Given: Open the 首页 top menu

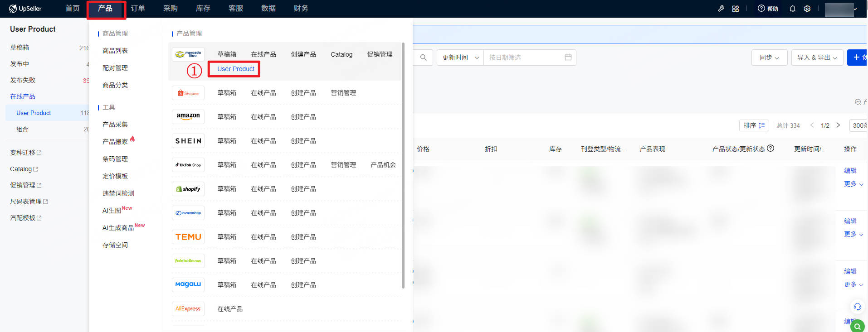Looking at the screenshot, I should 73,9.
